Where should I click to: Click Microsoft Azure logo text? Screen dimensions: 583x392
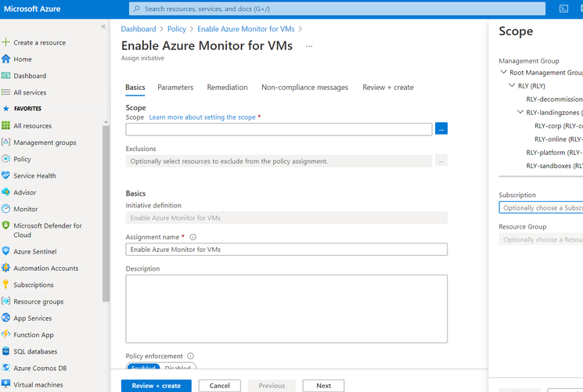32,9
